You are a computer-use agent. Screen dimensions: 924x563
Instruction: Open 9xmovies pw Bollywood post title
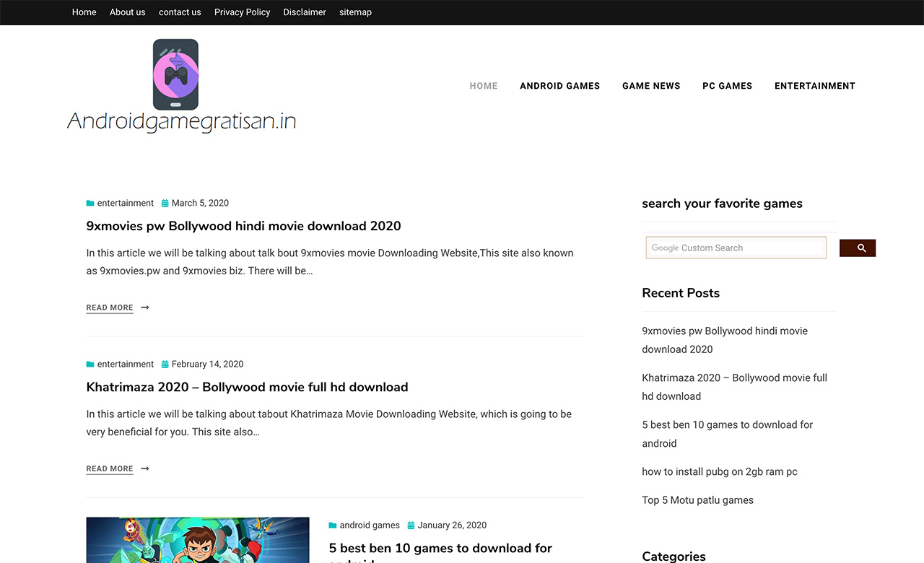[x=243, y=226]
